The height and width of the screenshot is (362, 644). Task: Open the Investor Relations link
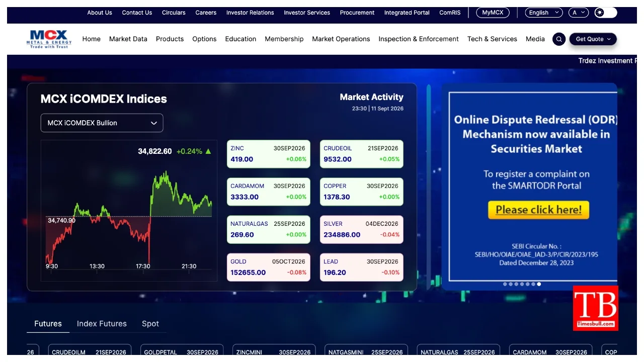click(250, 13)
